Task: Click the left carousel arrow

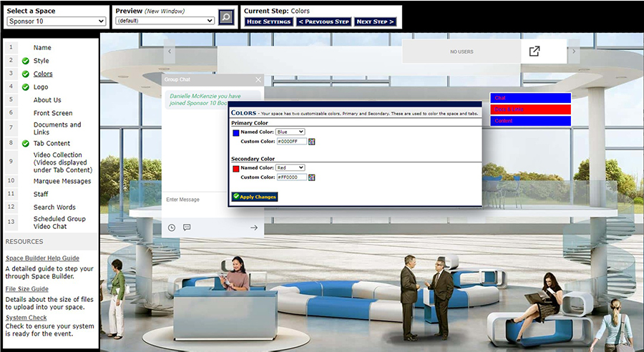Action: pos(170,52)
